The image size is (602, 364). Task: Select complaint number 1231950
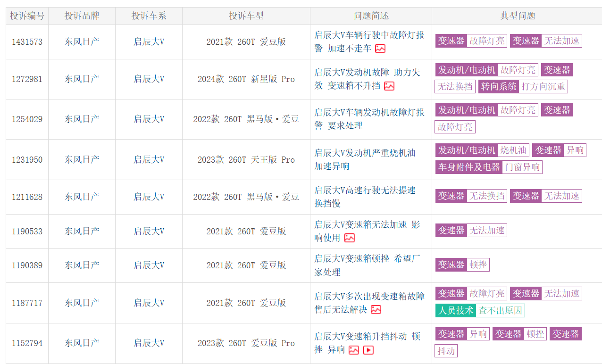click(x=27, y=160)
